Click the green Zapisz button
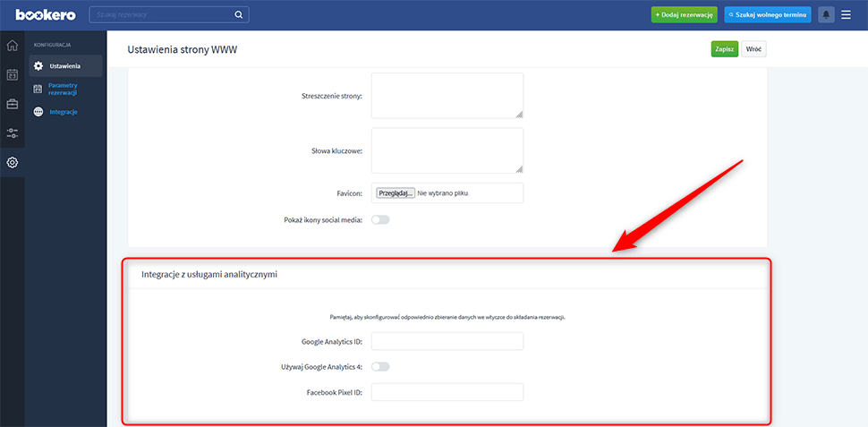 pos(724,48)
